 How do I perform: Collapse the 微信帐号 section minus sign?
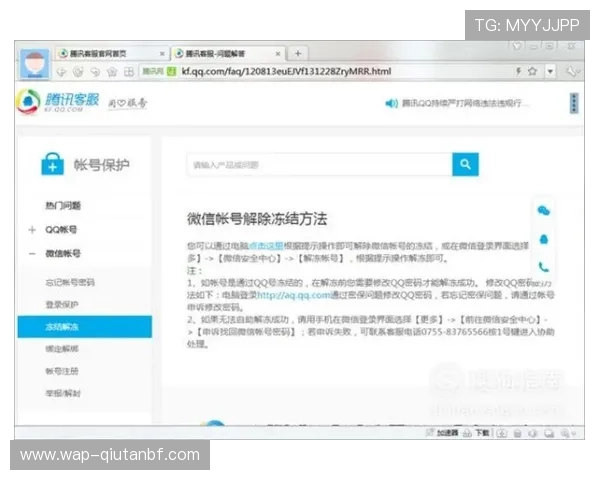(32, 253)
